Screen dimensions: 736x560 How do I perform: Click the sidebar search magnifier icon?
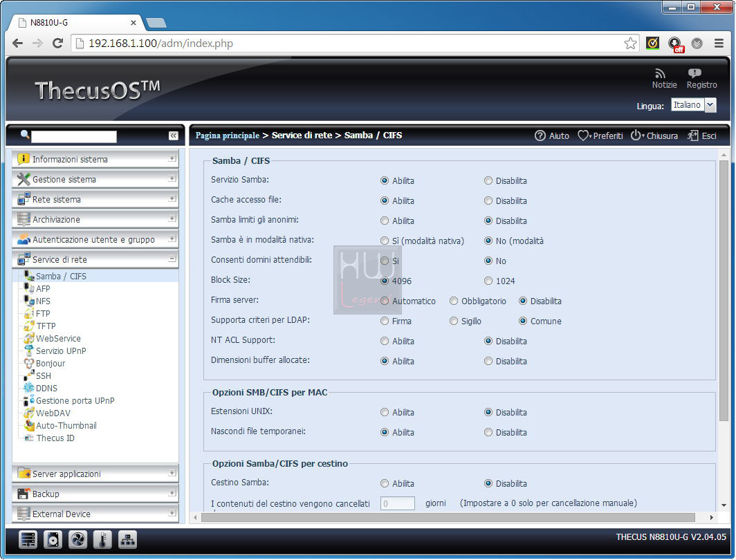25,135
